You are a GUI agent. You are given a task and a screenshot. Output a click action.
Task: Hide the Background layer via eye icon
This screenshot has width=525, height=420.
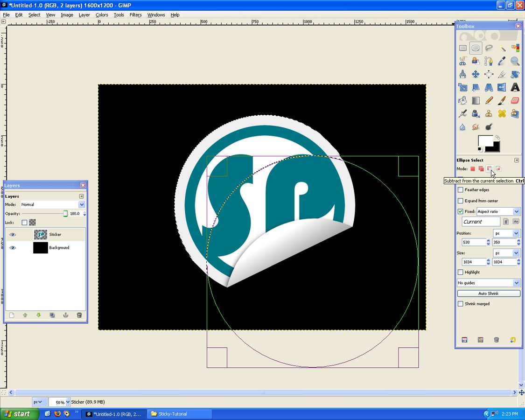pyautogui.click(x=13, y=247)
